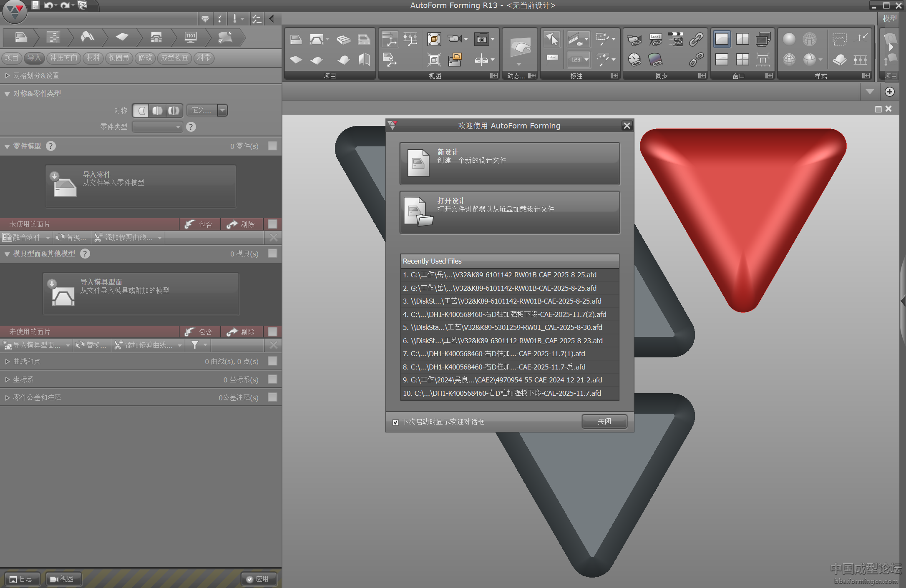The image size is (906, 588).
Task: Toggle the checkbox in the 曲线和点 row
Action: point(272,361)
